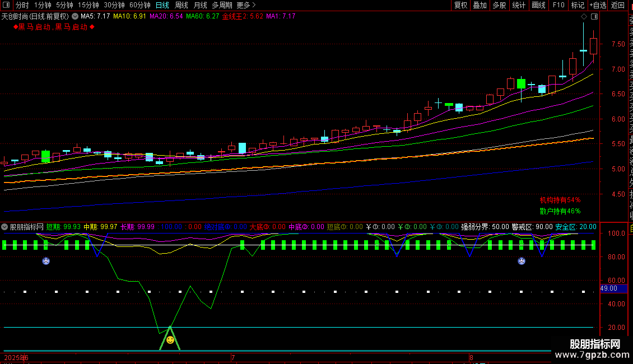633x364 pixels.
Task: Select the 60分钟 period tab
Action: 139,5
